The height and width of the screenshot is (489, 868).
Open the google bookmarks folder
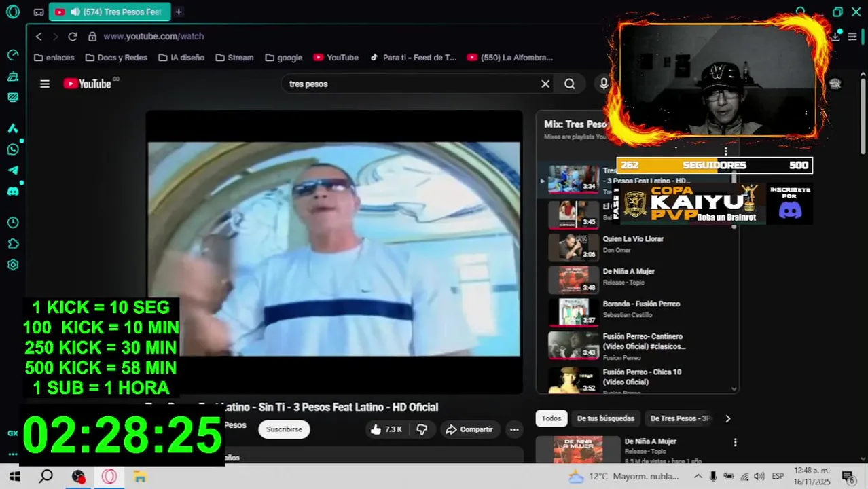(284, 58)
